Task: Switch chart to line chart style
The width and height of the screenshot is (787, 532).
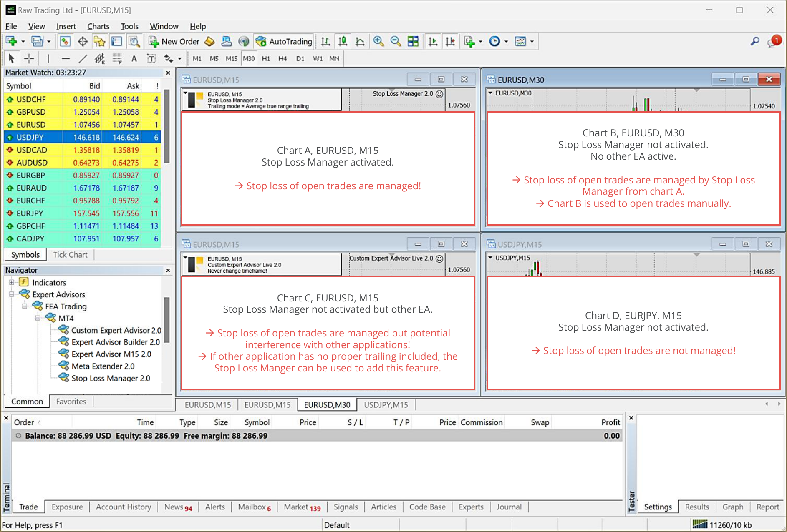Action: [360, 41]
